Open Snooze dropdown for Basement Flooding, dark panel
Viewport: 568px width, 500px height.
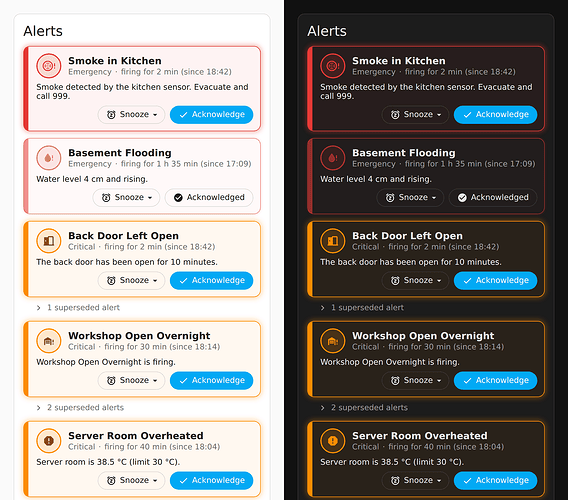click(x=410, y=197)
